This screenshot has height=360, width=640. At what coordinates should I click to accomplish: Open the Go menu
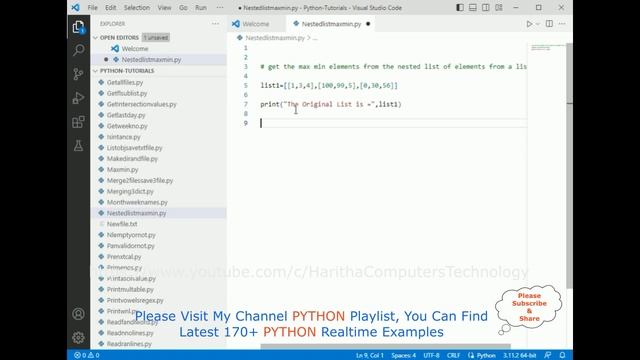(x=183, y=8)
